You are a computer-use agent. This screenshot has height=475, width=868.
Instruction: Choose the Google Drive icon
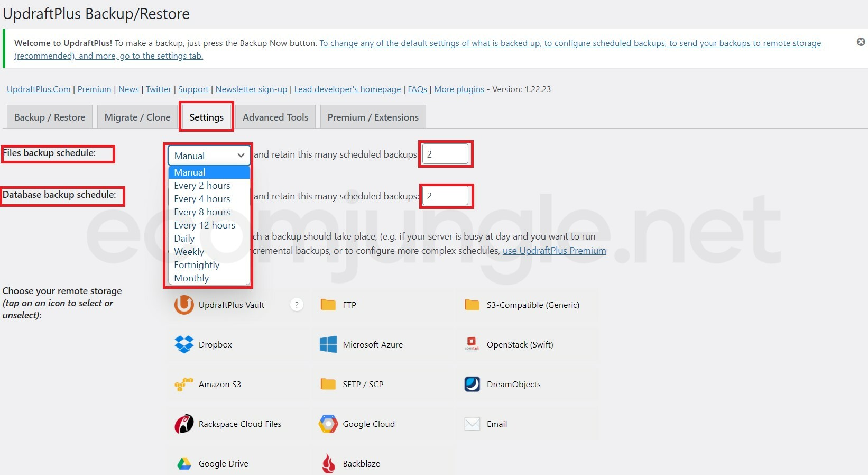[184, 464]
